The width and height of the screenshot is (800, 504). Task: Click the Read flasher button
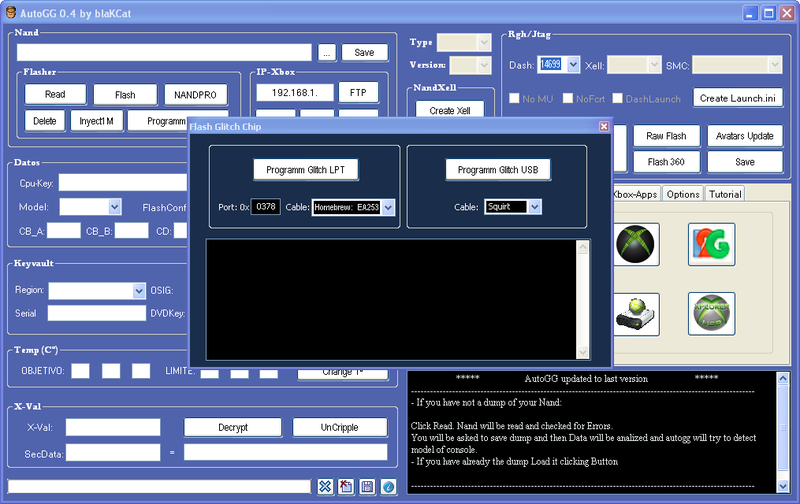point(55,94)
